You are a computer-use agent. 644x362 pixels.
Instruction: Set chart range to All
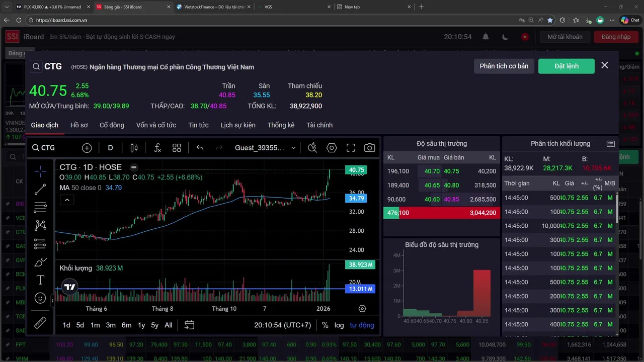point(169,325)
